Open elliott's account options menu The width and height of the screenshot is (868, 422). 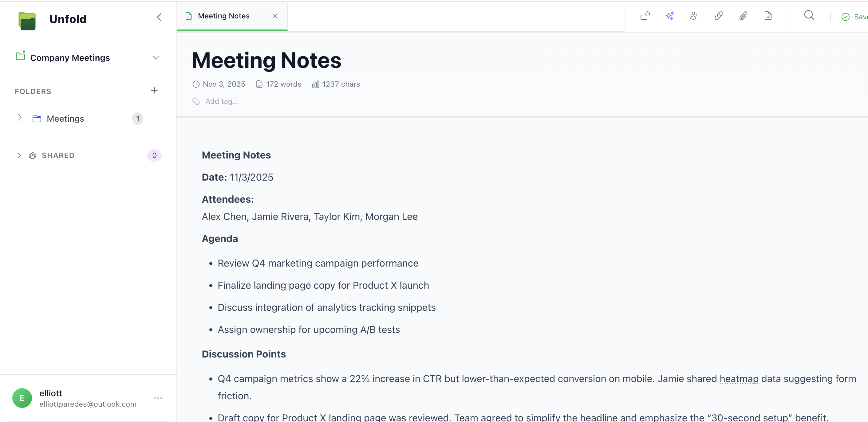tap(158, 398)
